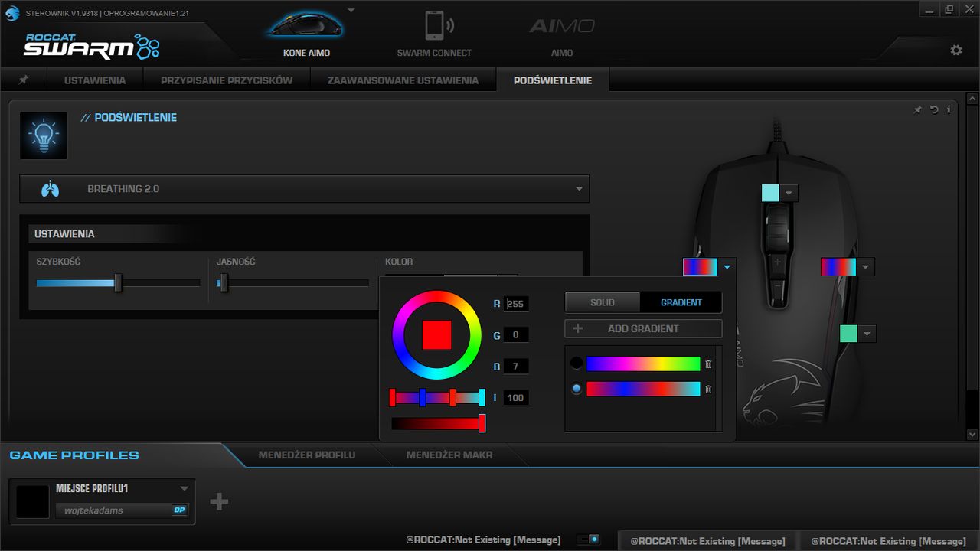Open the Menedżer Profilu tab
Viewport: 980px width, 551px height.
tap(307, 455)
